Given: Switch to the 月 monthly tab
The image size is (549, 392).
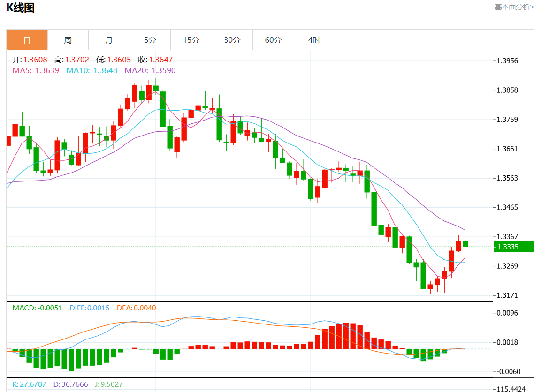Looking at the screenshot, I should click(x=109, y=40).
